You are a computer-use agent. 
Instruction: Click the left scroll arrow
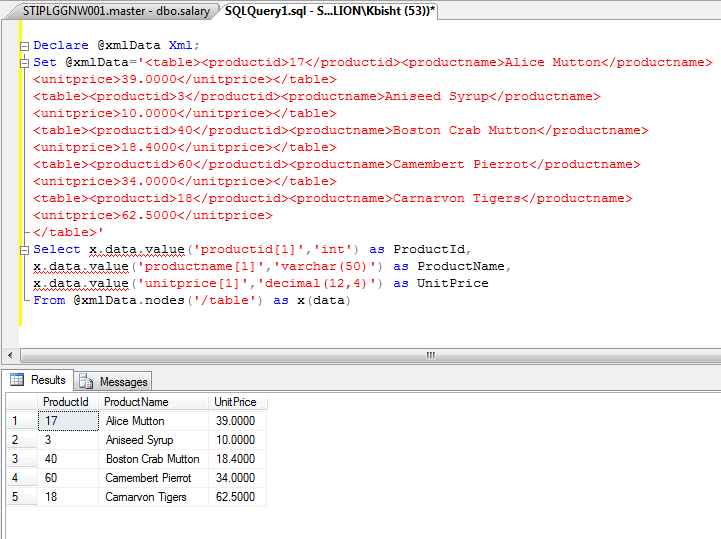(x=10, y=355)
